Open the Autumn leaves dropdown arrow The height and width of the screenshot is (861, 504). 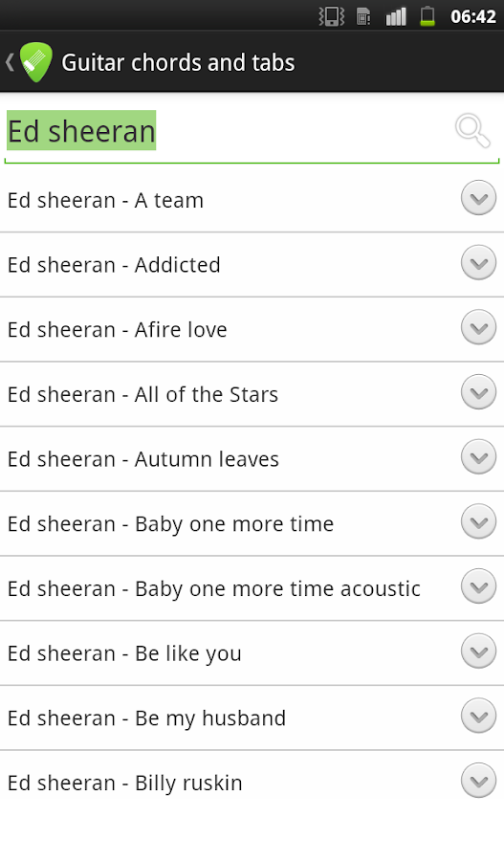coord(479,457)
